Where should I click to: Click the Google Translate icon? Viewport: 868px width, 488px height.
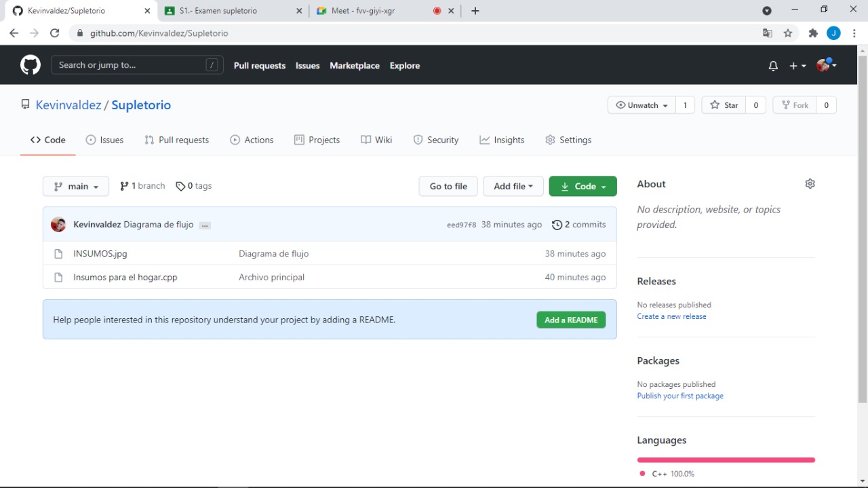point(767,33)
